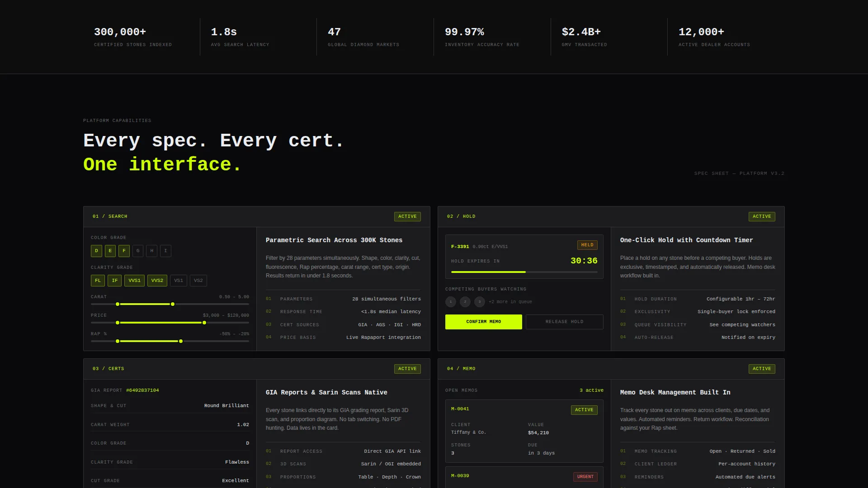Screen dimensions: 868x488
Task: Click ACTIVE badge on Certs card
Action: click(407, 369)
